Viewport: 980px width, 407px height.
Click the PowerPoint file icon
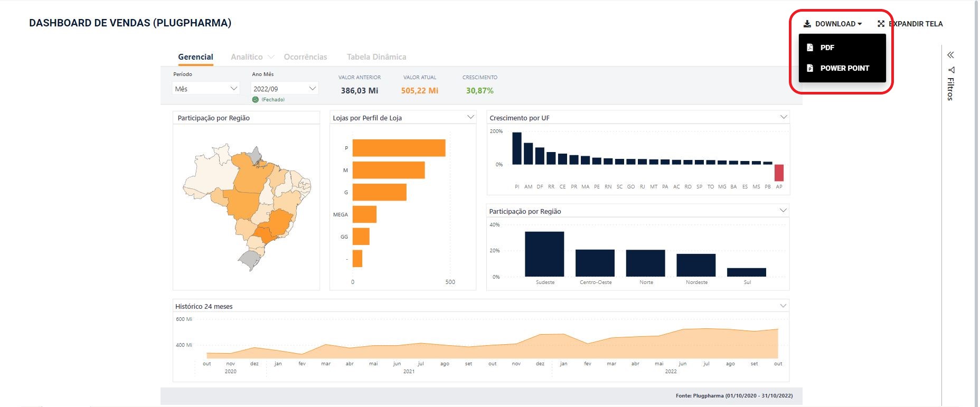810,68
